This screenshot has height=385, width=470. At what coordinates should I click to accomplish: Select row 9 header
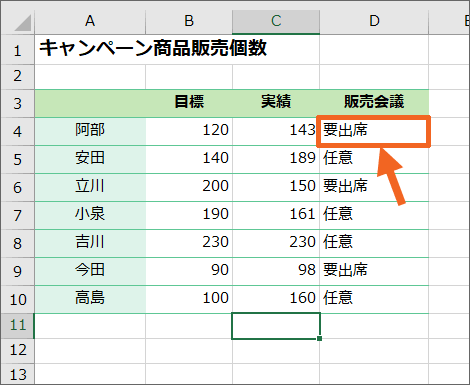(17, 271)
